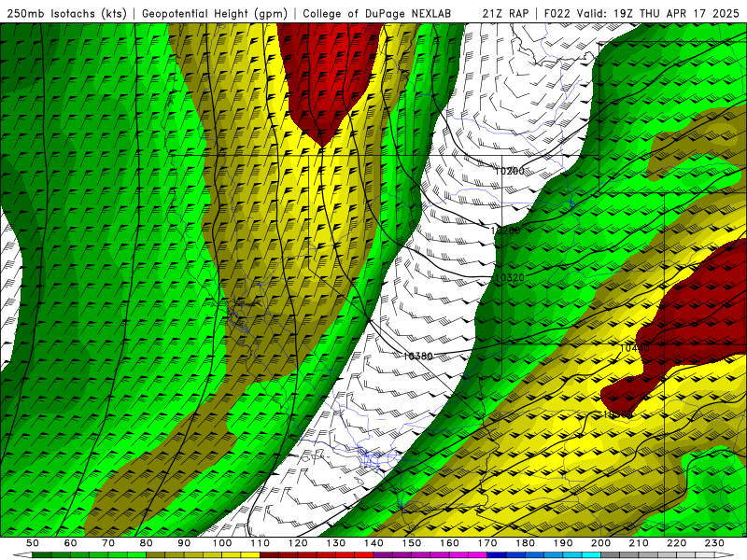Screen dimensions: 747x560
Task: Click the '250mb Isotachs (kts)' title text
Action: 66,13
